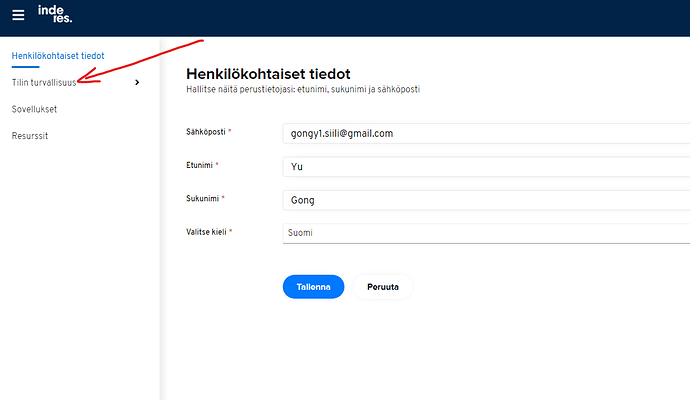The image size is (690, 400).
Task: Expand the Tilin turvallisuus chevron arrow
Action: point(137,82)
